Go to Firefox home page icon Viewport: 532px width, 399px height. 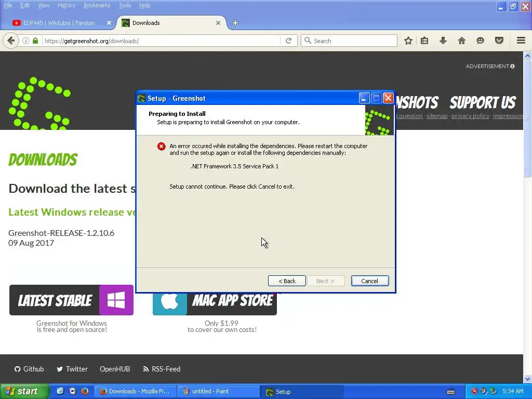tap(462, 41)
